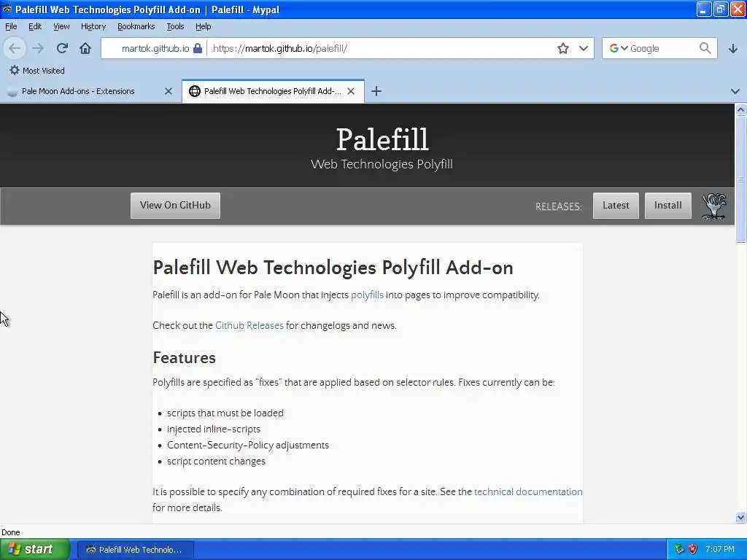
Task: Expand the list all tabs chevron
Action: (x=735, y=91)
